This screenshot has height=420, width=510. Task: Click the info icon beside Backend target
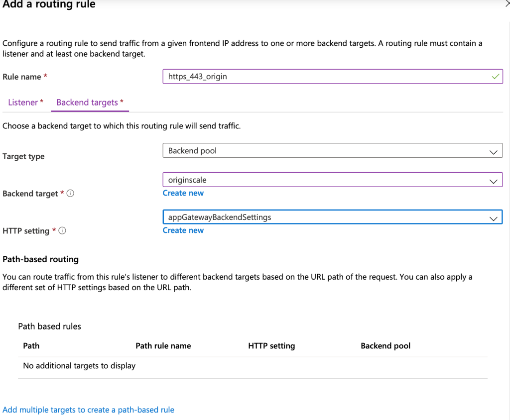(x=70, y=194)
